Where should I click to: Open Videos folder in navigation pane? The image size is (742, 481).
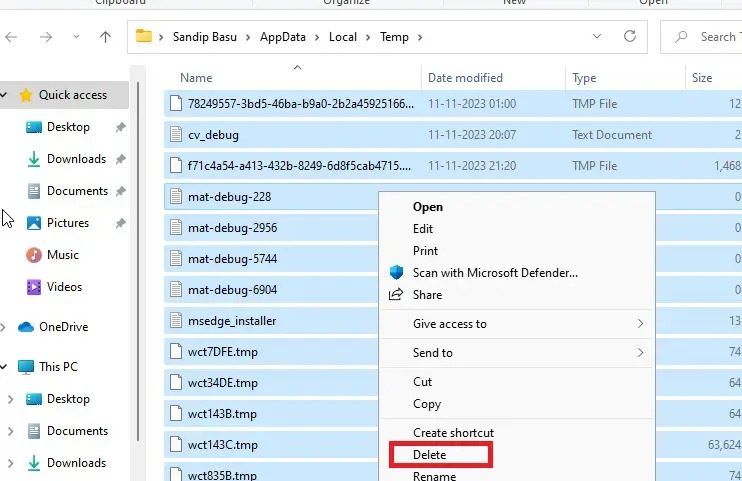pyautogui.click(x=64, y=287)
